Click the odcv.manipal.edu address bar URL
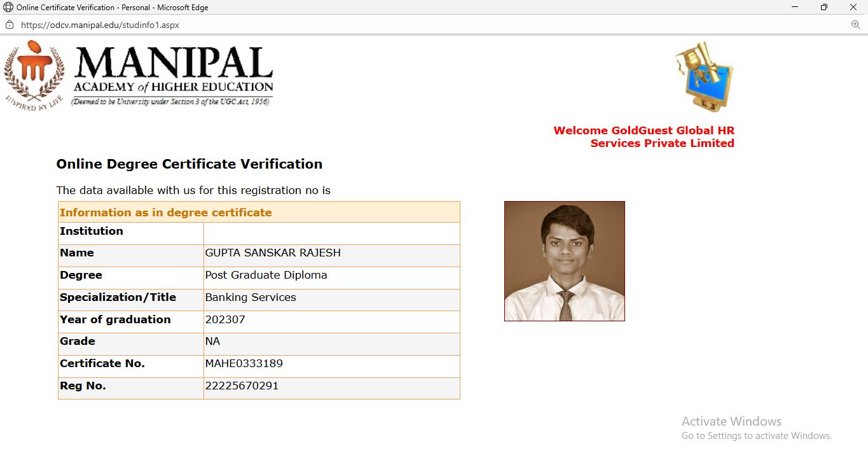 (x=100, y=25)
